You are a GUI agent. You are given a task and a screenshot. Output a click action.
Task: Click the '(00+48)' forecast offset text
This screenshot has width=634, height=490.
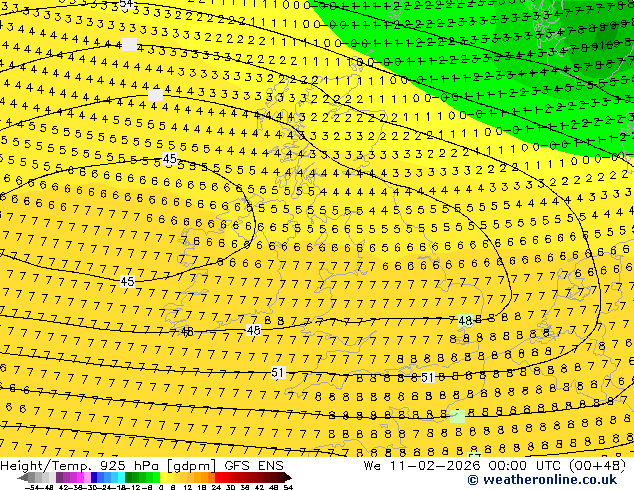click(598, 466)
